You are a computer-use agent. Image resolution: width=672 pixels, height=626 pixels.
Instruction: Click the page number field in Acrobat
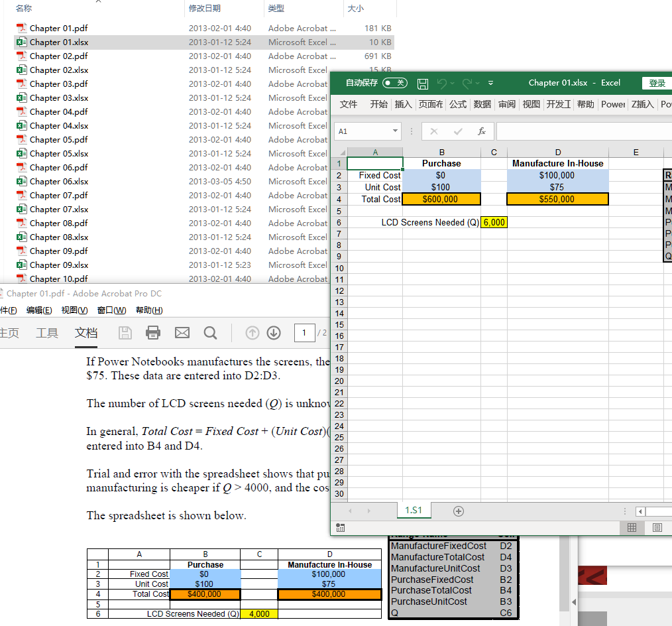pos(304,333)
